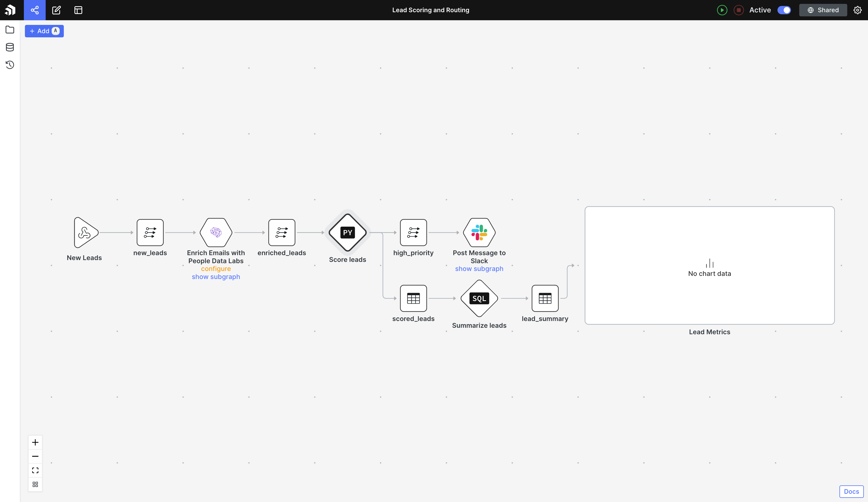Open the Post Message to Slack node
This screenshot has width=868, height=502.
[x=479, y=232]
